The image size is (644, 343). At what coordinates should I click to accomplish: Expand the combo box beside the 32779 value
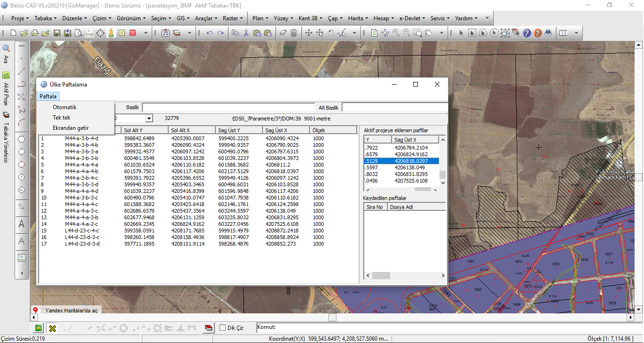coord(149,119)
